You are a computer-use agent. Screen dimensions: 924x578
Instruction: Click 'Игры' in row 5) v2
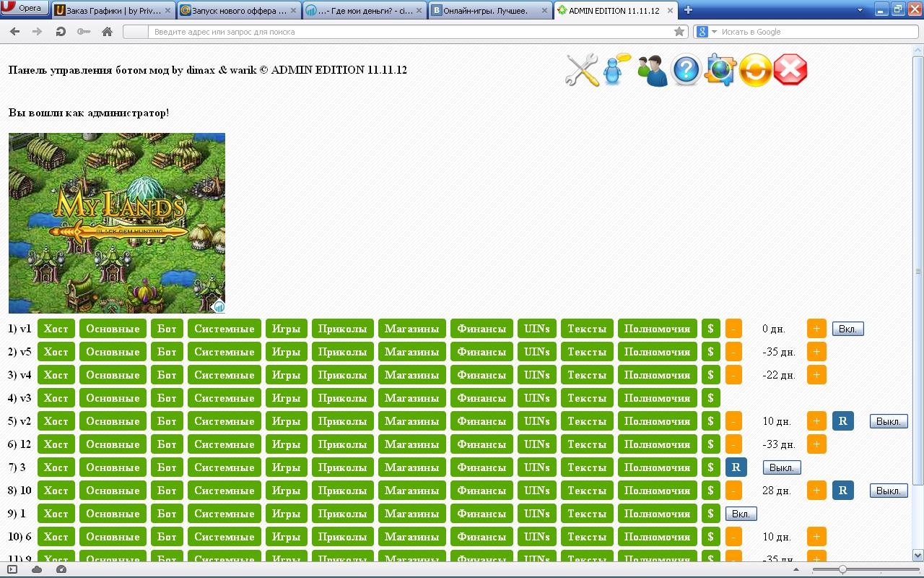tap(287, 421)
